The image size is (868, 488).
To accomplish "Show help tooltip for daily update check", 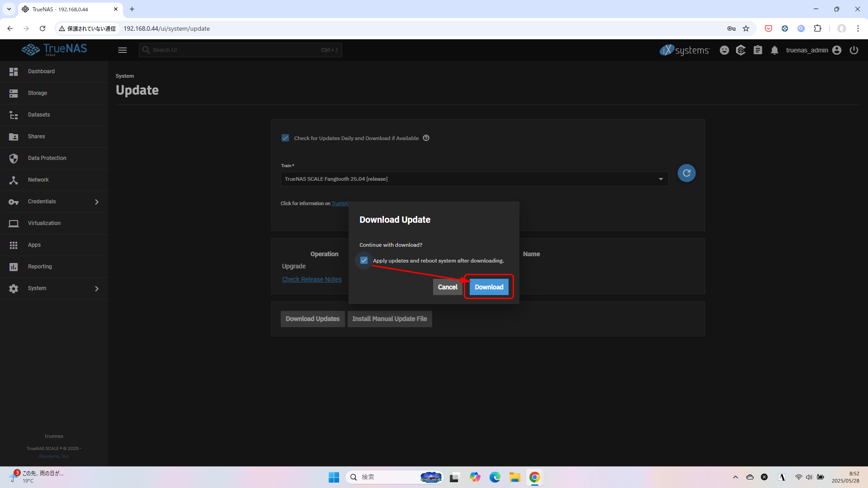I will [x=426, y=138].
